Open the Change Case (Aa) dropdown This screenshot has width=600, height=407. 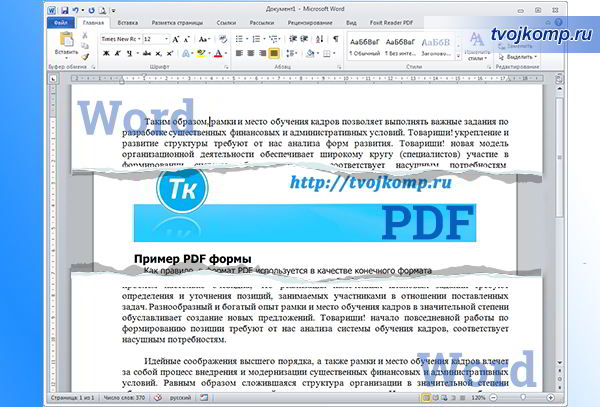pyautogui.click(x=204, y=39)
